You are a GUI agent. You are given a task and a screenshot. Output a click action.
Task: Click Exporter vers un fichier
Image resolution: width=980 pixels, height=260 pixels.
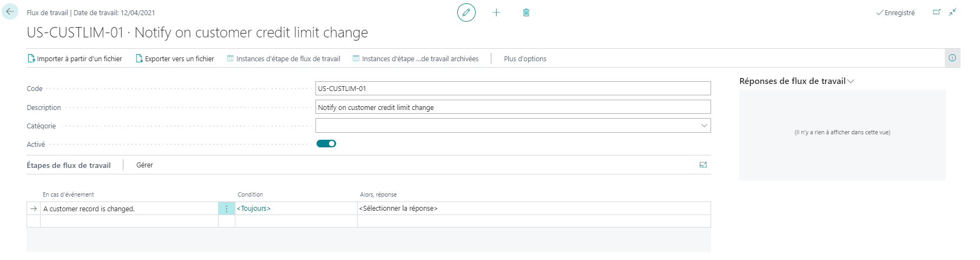[175, 58]
